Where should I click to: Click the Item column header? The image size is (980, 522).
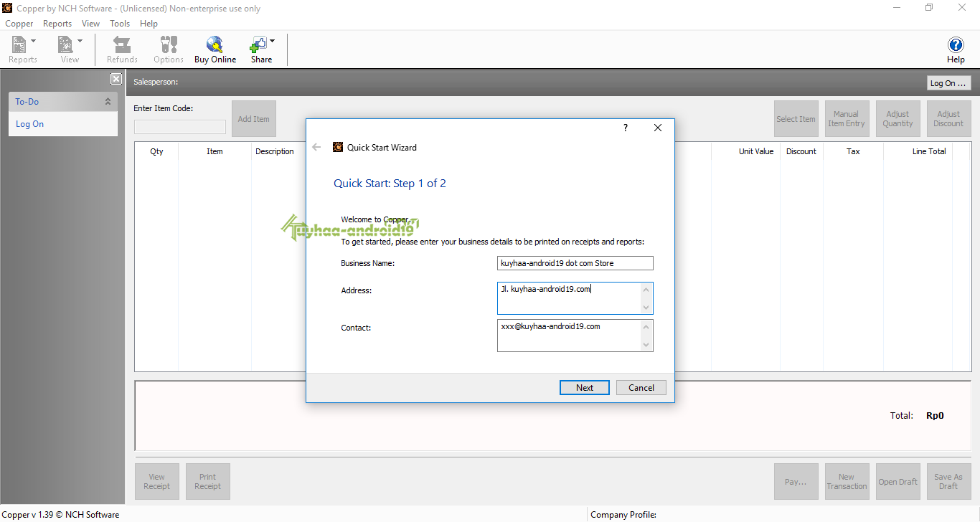point(215,151)
